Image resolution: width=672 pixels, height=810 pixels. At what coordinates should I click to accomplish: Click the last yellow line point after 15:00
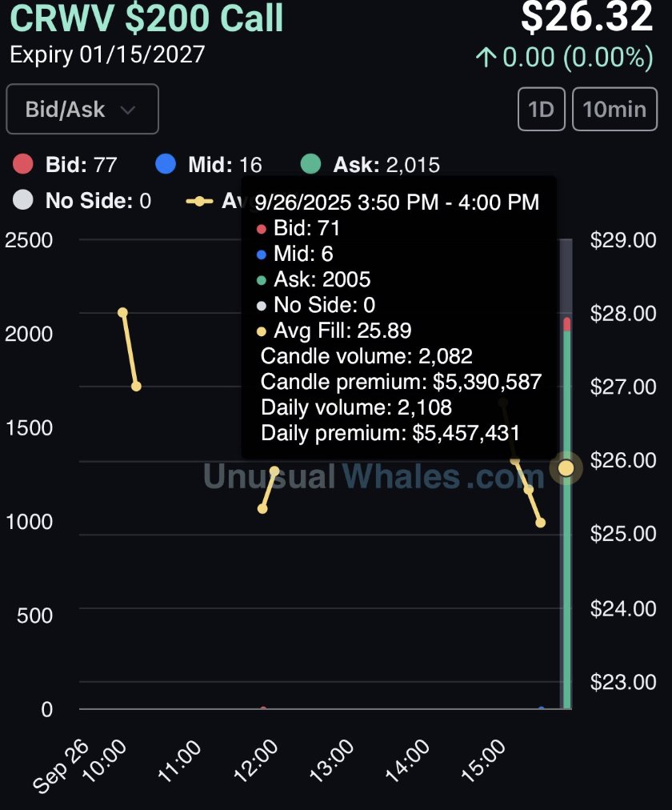(541, 523)
